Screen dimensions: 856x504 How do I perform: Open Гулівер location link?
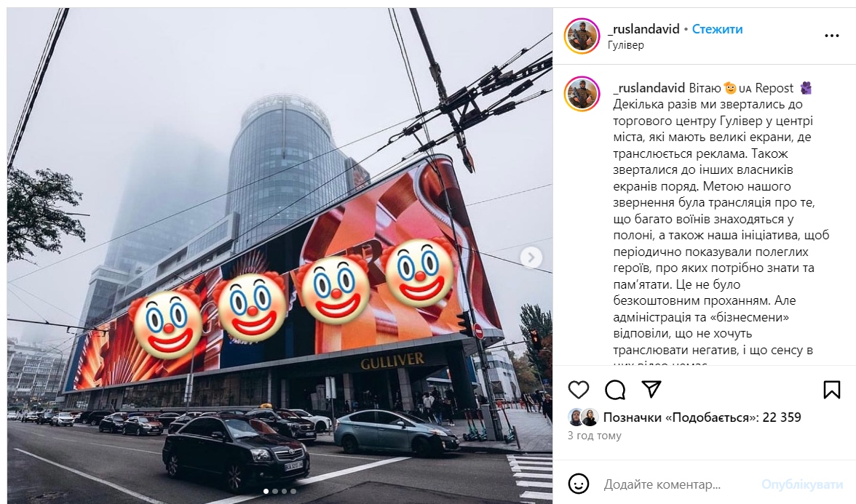click(626, 45)
